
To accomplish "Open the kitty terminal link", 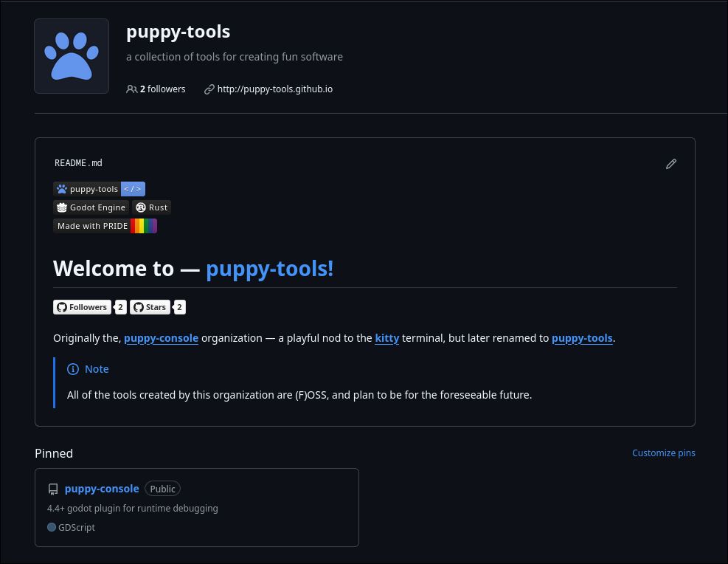I will tap(386, 338).
